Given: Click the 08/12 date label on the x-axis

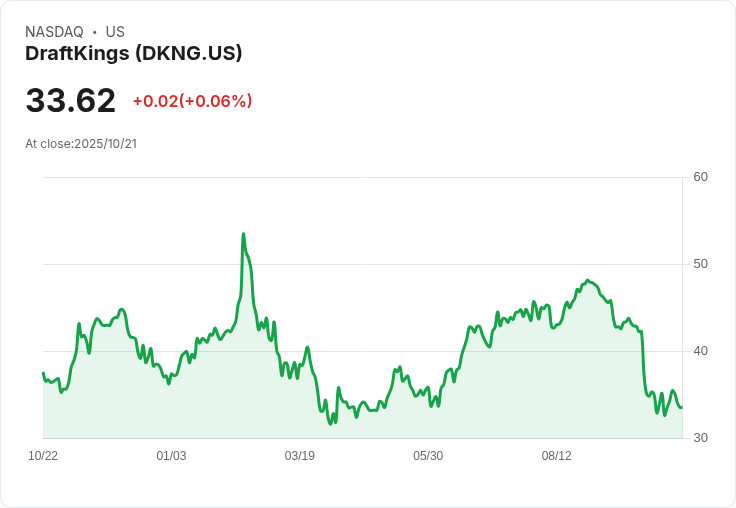Looking at the screenshot, I should point(557,456).
